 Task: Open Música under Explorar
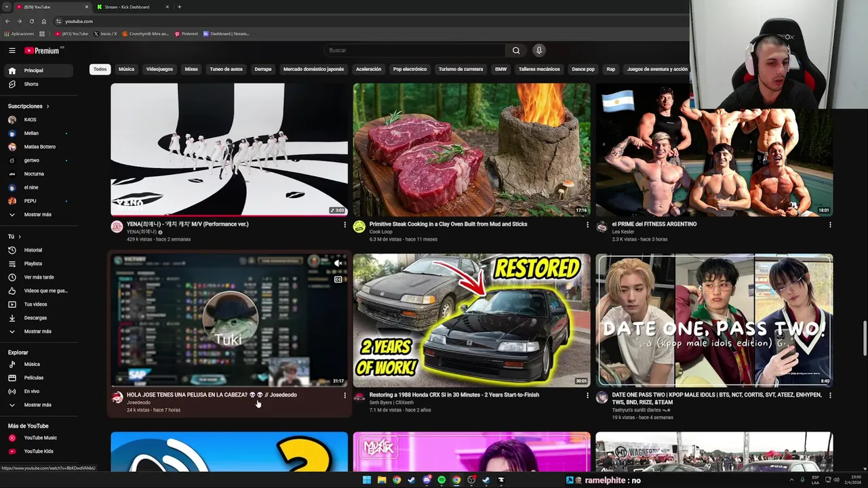(38, 364)
